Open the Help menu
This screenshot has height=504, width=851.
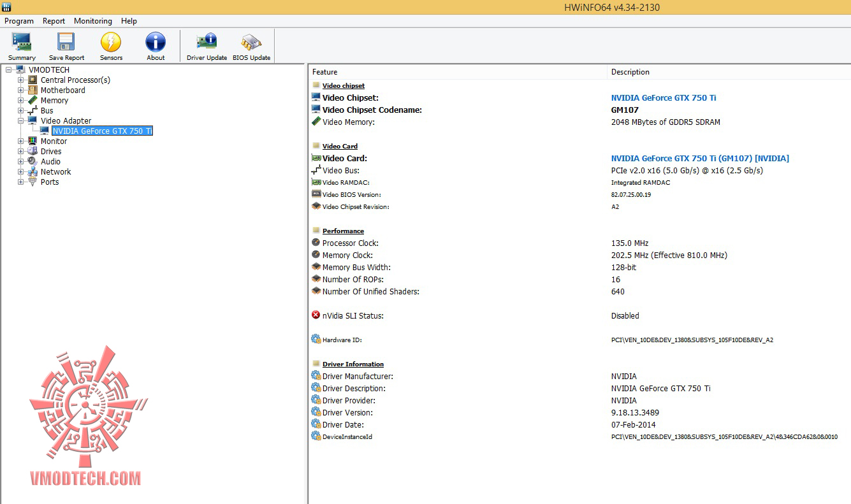[x=129, y=21]
